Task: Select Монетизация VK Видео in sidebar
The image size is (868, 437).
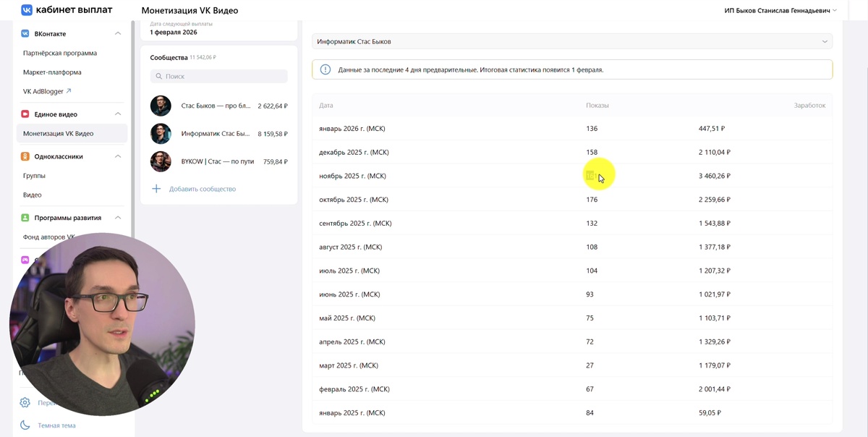Action: (x=72, y=134)
